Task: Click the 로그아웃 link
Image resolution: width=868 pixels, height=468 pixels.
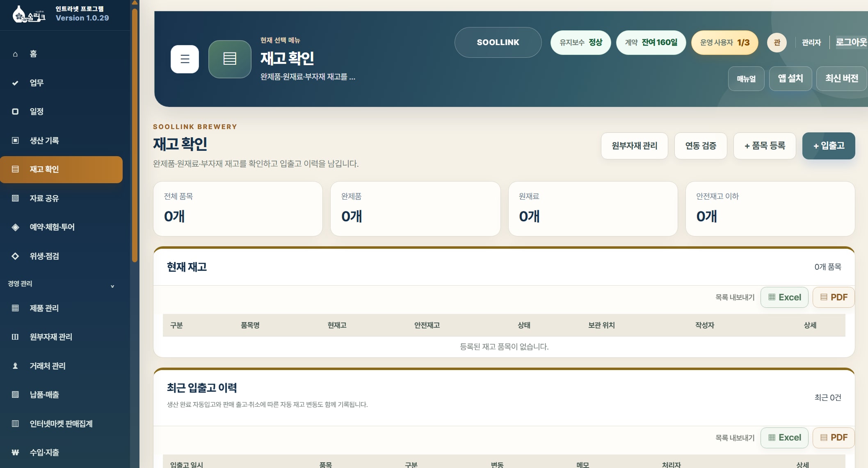Action: click(852, 42)
